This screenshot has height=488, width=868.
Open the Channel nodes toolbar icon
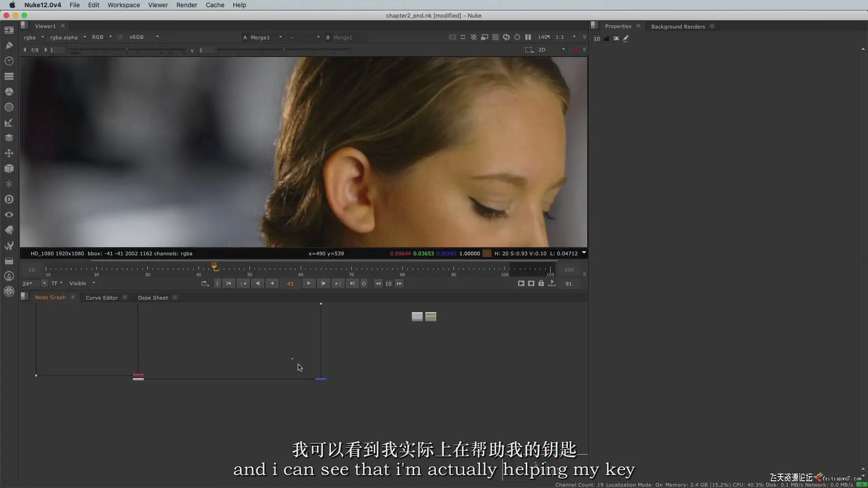click(9, 76)
